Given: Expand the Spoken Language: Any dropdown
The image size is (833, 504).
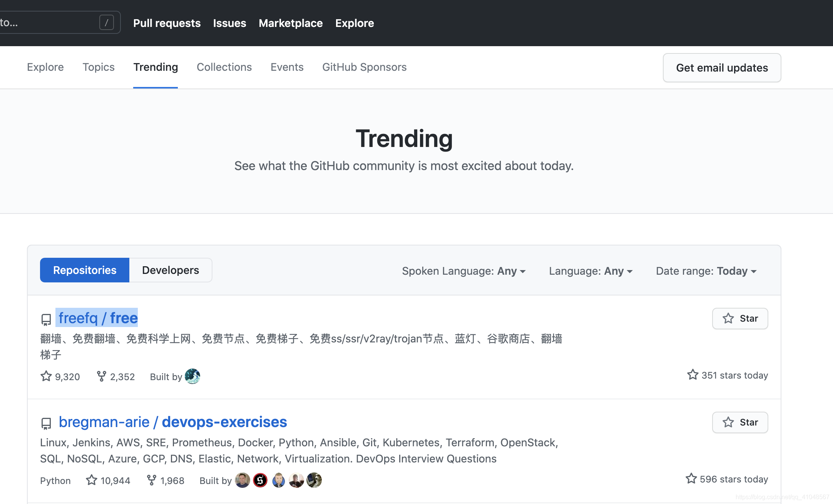Looking at the screenshot, I should 464,271.
